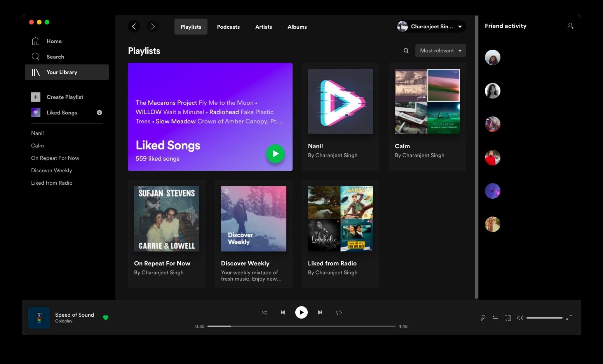
Task: Open search within Playlists magnifier icon
Action: [x=406, y=50]
